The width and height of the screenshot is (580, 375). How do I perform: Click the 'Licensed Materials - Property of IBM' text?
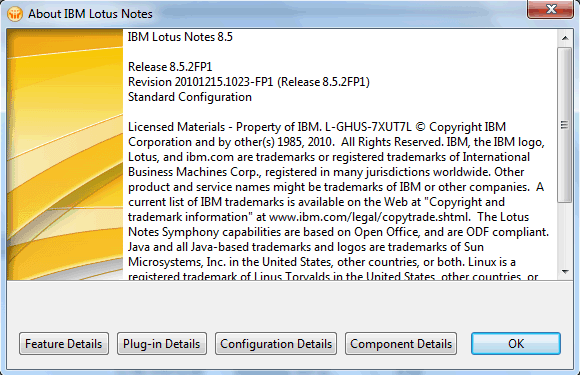(x=223, y=127)
